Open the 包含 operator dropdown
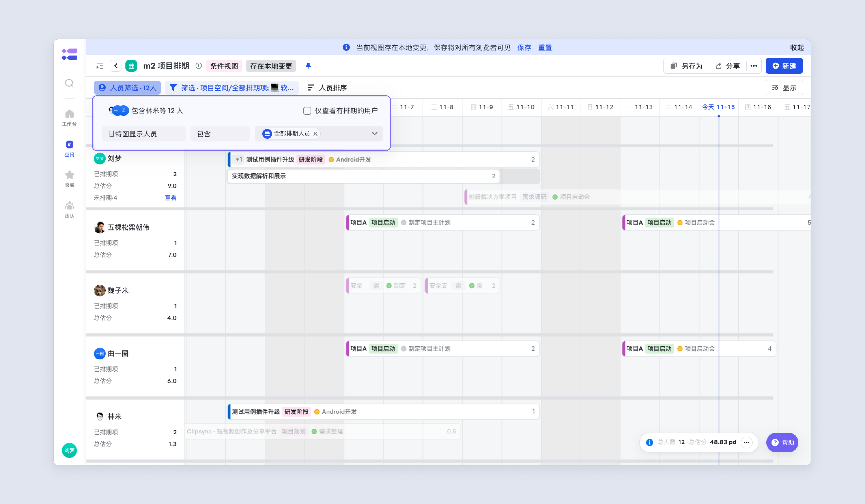865x504 pixels. pyautogui.click(x=220, y=134)
